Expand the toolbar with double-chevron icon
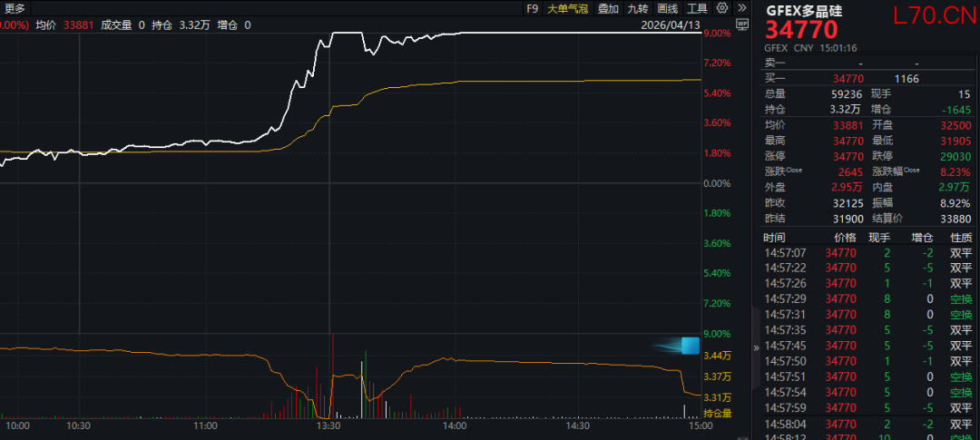 tap(742, 8)
